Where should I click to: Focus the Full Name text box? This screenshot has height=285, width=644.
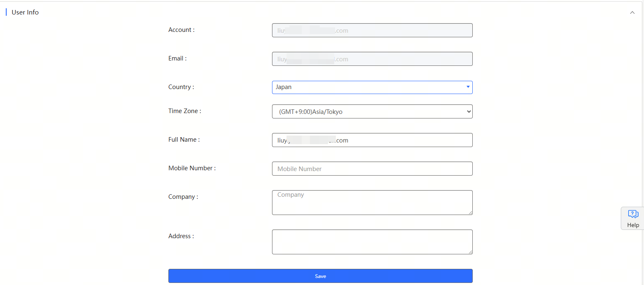372,140
